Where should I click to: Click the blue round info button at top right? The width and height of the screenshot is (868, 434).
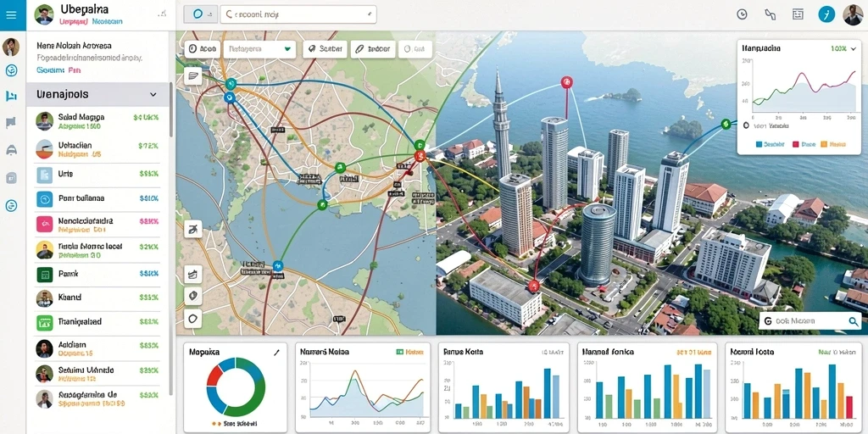[x=826, y=14]
